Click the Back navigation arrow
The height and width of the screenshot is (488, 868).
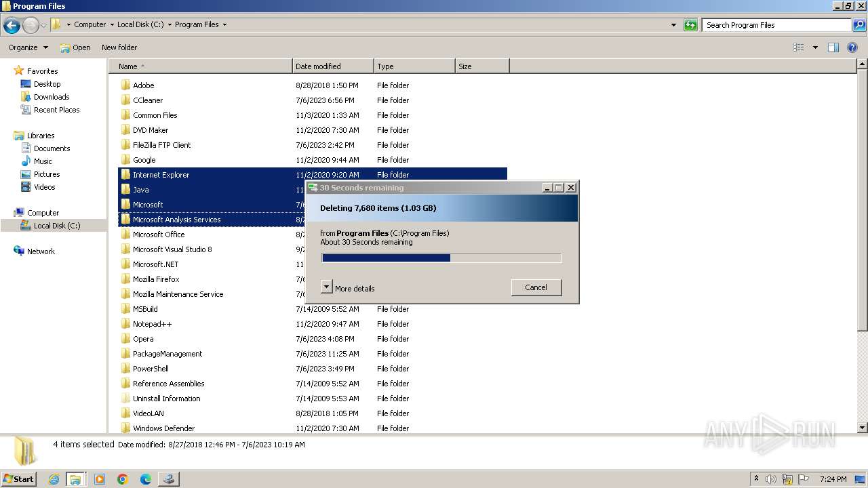click(x=12, y=26)
